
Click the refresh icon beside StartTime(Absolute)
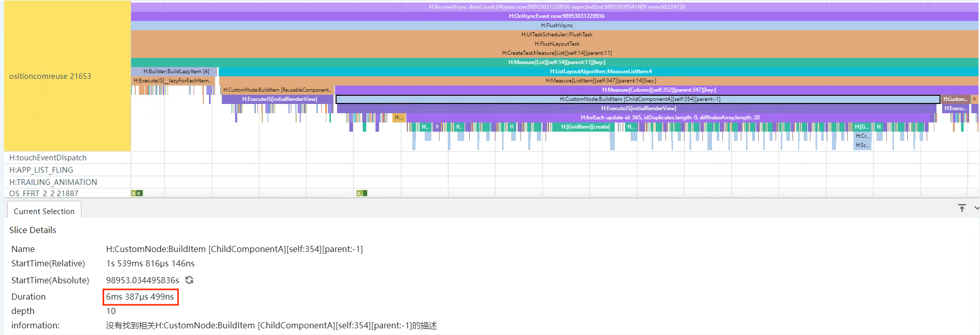[189, 280]
